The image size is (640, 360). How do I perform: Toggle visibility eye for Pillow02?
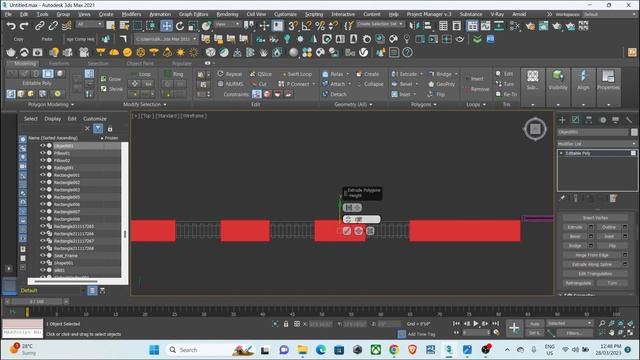[42, 160]
